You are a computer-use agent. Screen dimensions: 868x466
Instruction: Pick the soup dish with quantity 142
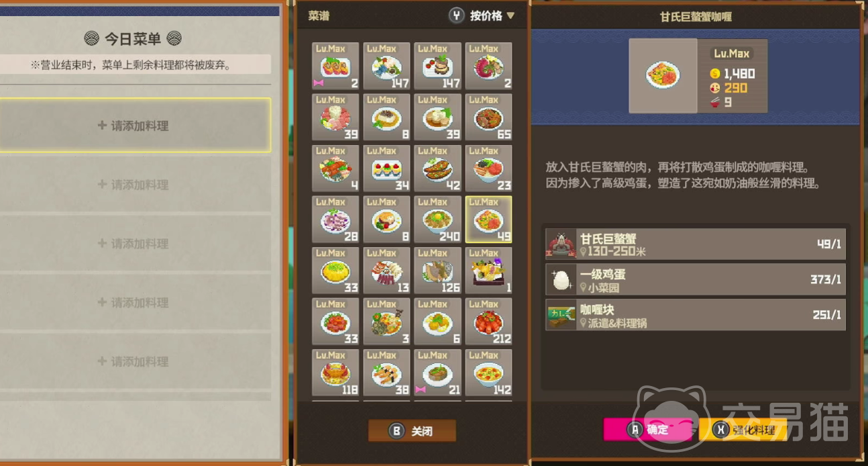coord(488,372)
